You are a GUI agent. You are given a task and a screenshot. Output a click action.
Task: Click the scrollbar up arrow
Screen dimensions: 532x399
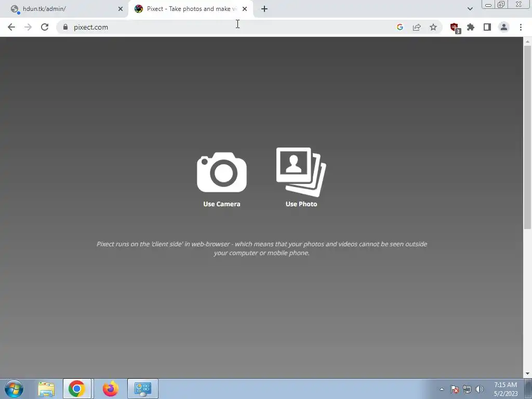point(527,42)
